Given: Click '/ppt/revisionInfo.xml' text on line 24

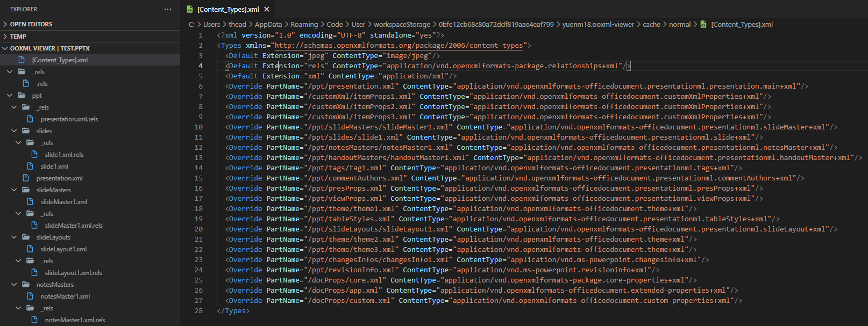Looking at the screenshot, I should tap(351, 270).
